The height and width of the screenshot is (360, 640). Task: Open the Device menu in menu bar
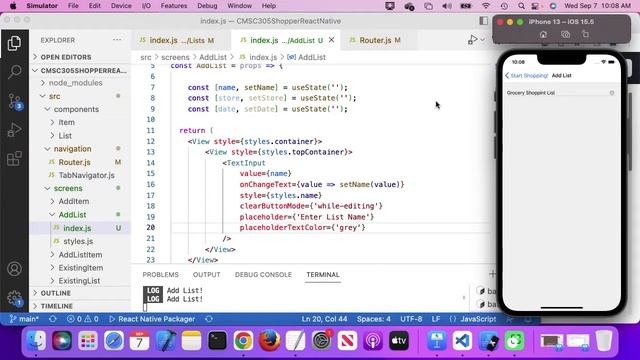(121, 6)
